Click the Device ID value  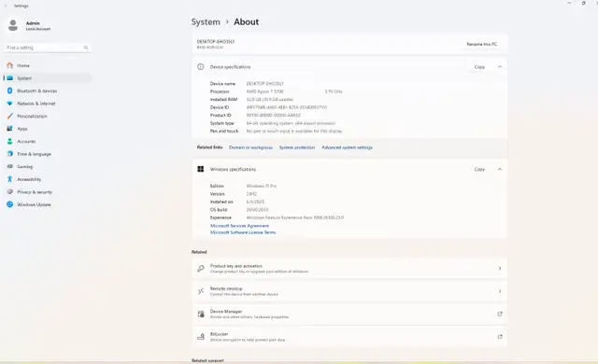pos(287,107)
